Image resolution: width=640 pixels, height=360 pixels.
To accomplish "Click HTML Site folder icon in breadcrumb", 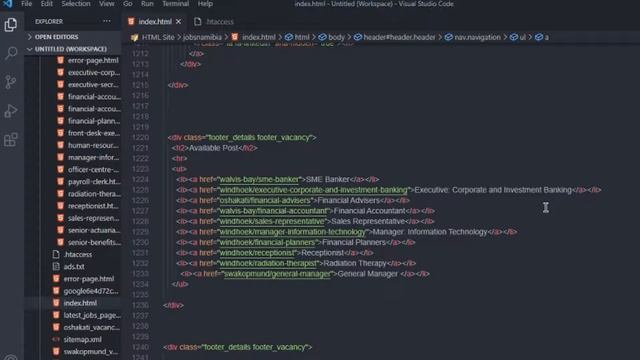I will click(135, 37).
